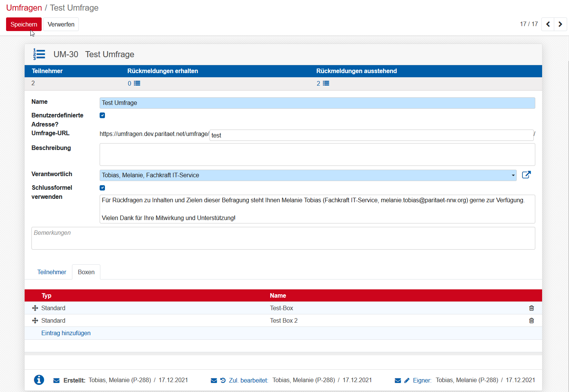Click the Verwerfen button

coord(61,24)
